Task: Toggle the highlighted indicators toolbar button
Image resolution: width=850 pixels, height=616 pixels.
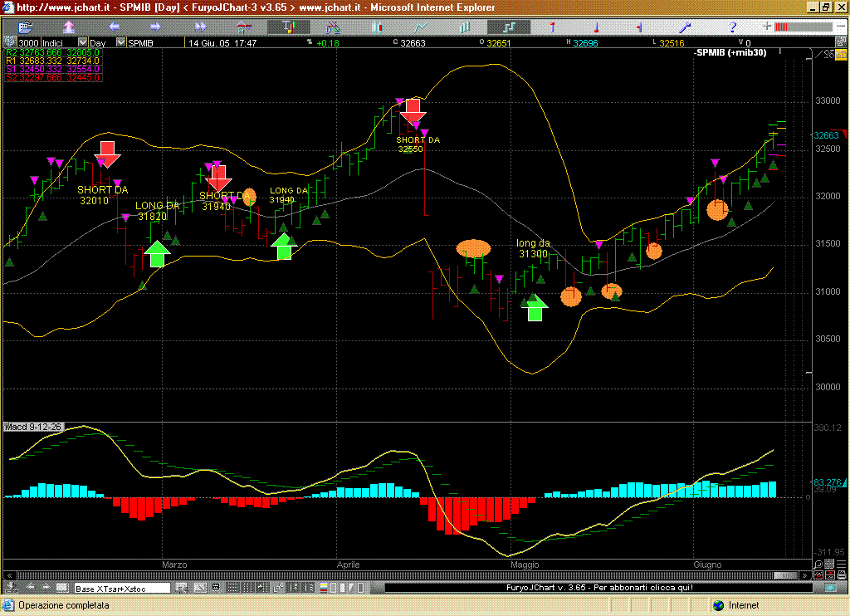Action: [x=290, y=27]
